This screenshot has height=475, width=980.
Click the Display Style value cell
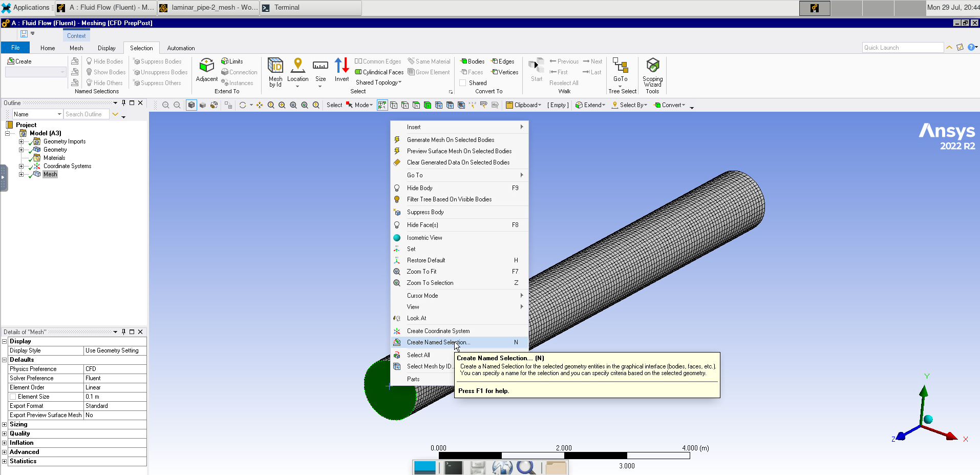pyautogui.click(x=115, y=350)
